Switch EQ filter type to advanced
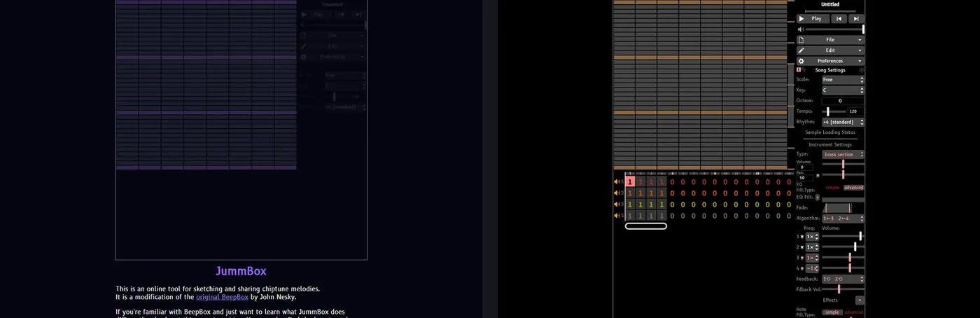 pos(853,188)
